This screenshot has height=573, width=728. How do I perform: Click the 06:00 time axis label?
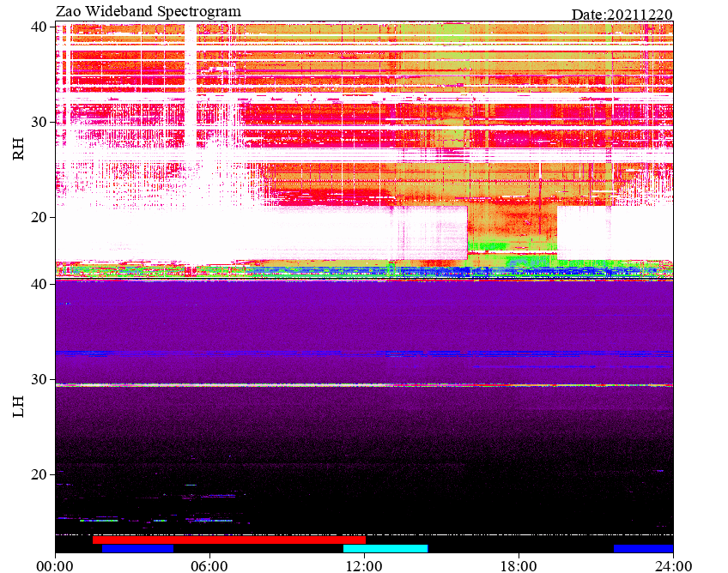[209, 566]
